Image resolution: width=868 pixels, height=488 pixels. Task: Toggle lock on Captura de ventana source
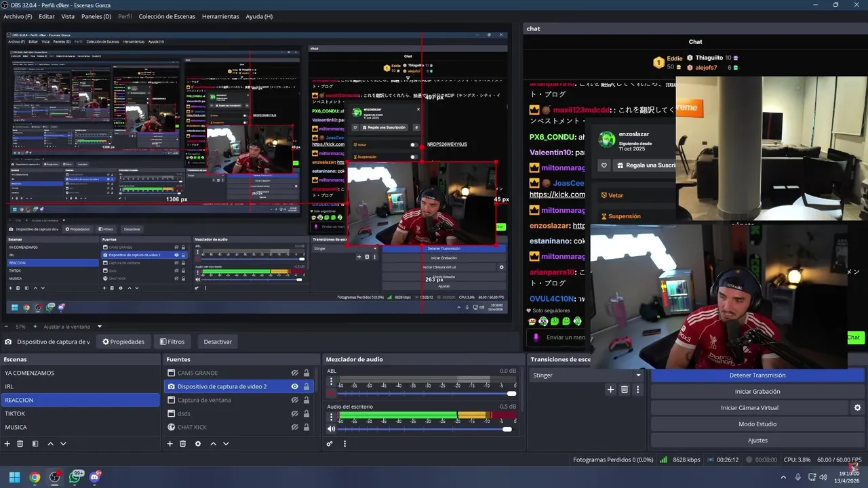(307, 400)
